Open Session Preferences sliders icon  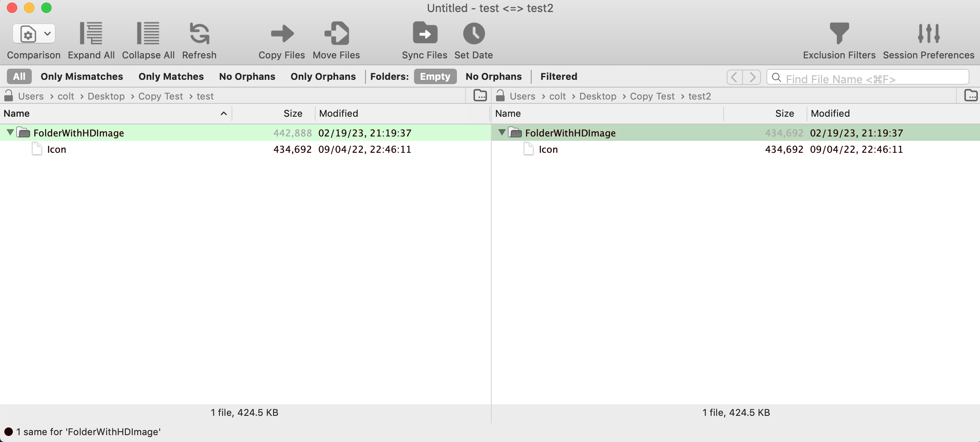pyautogui.click(x=928, y=34)
